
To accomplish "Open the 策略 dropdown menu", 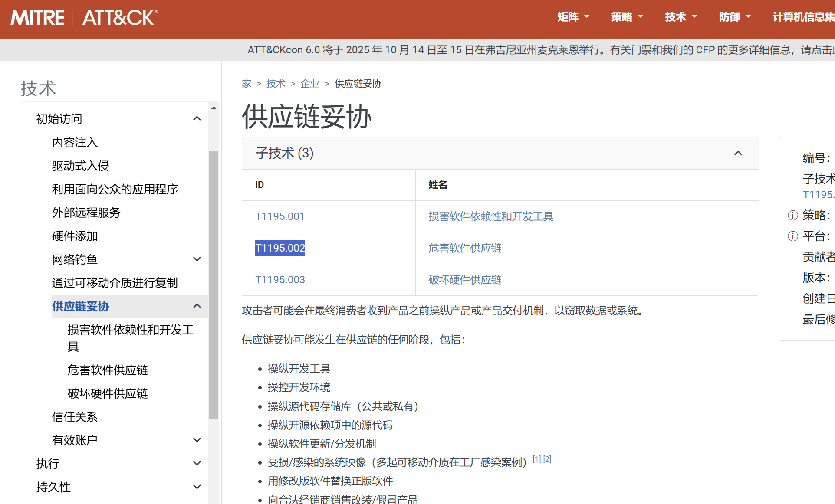I will pos(627,17).
